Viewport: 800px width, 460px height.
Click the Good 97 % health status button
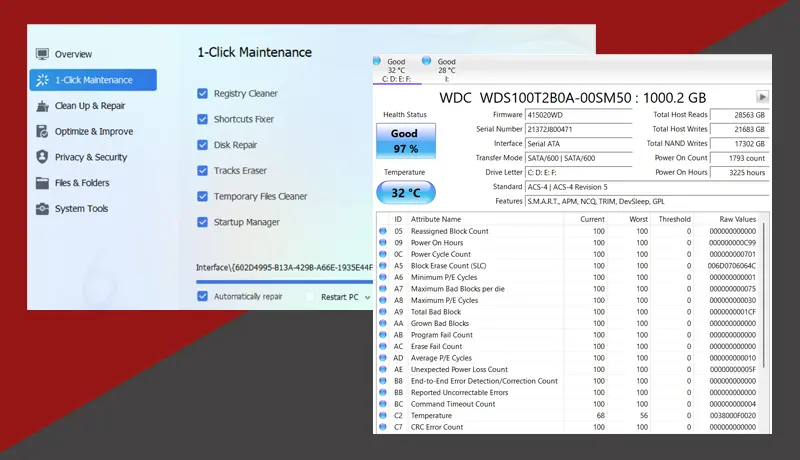(406, 141)
